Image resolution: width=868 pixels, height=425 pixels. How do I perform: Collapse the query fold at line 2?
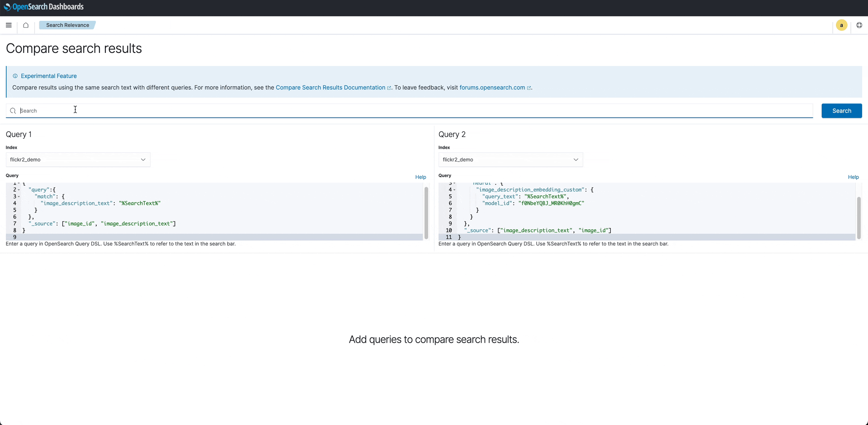pos(19,190)
